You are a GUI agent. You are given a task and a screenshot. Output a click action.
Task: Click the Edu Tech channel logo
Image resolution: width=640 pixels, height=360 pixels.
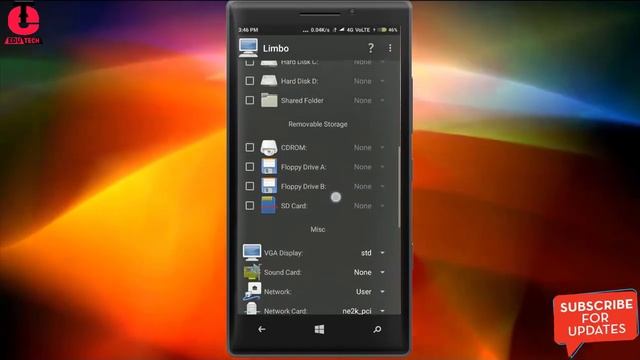[23, 24]
